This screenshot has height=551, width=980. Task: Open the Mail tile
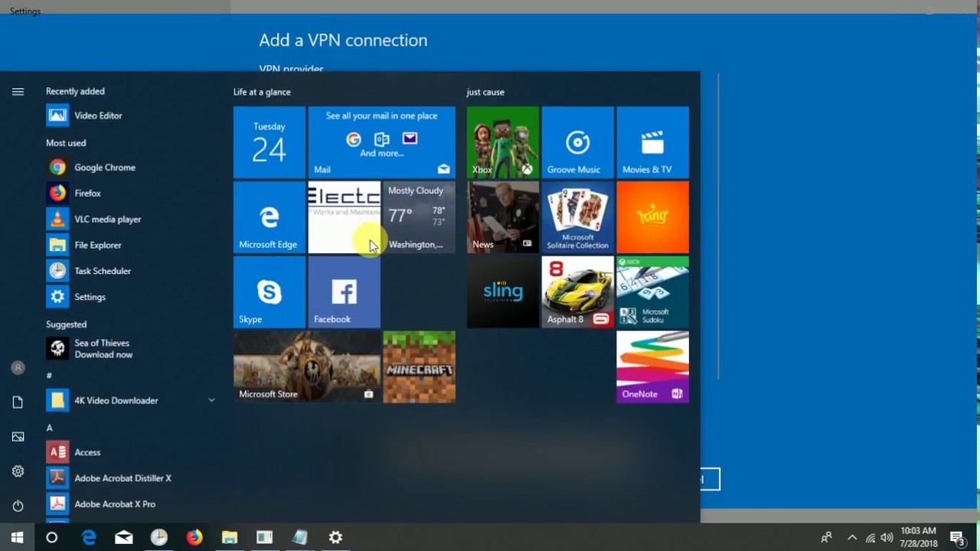(x=381, y=142)
